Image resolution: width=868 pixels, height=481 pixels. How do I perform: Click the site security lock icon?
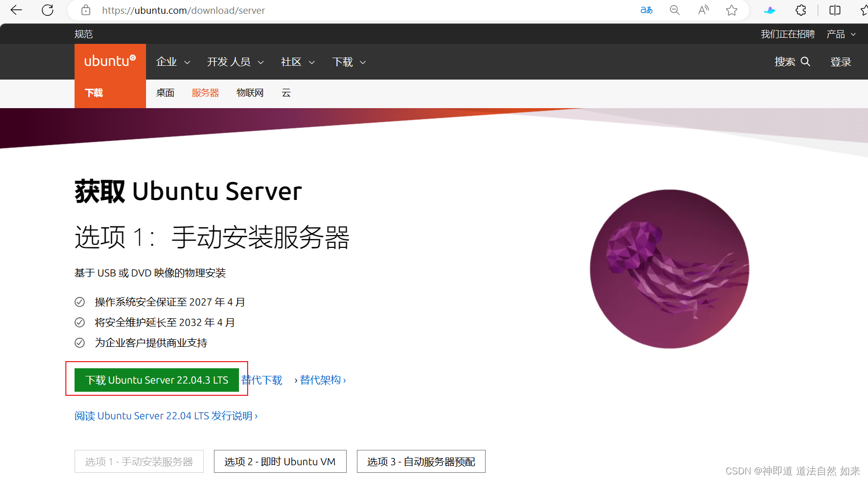pos(86,10)
